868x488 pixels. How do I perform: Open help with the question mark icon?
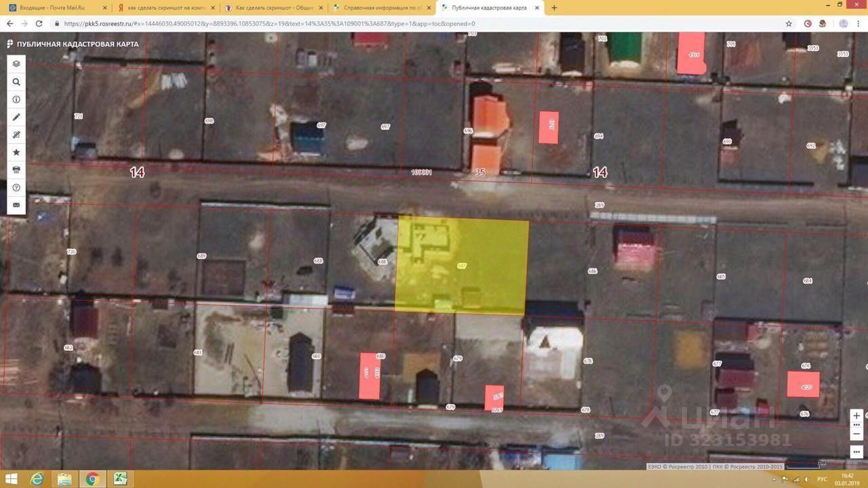(x=16, y=187)
